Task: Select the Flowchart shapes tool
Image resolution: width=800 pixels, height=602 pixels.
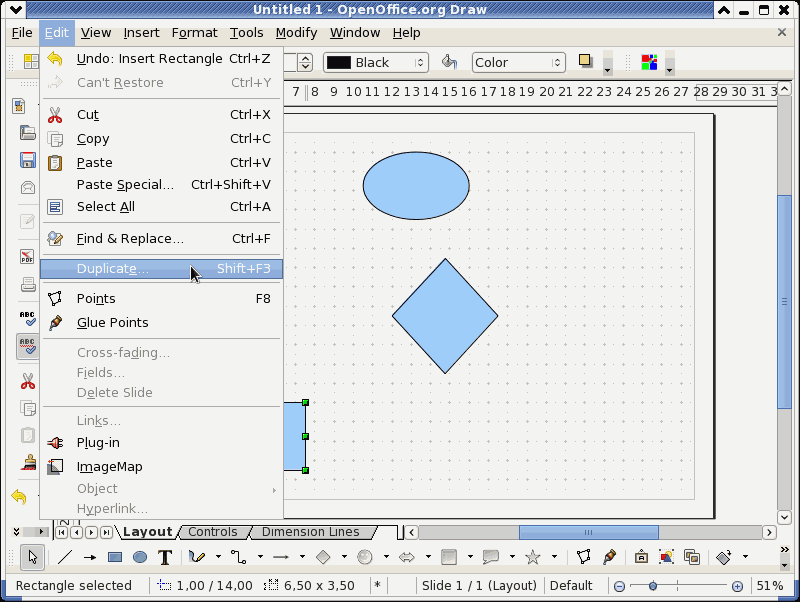Action: 448,557
